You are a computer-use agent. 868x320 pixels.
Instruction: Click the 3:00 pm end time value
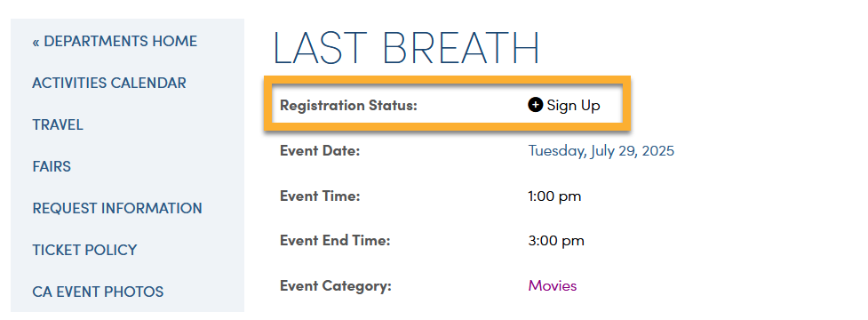(x=556, y=241)
